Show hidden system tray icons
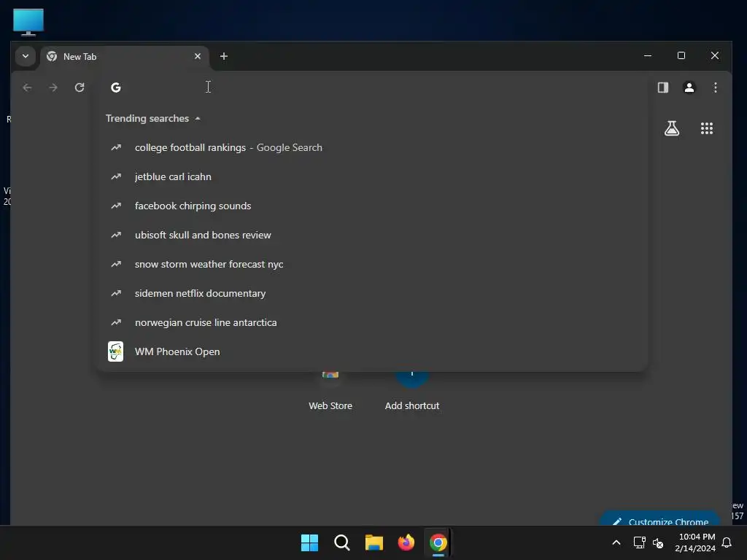Screen dimensions: 747x560 pyautogui.click(x=616, y=542)
